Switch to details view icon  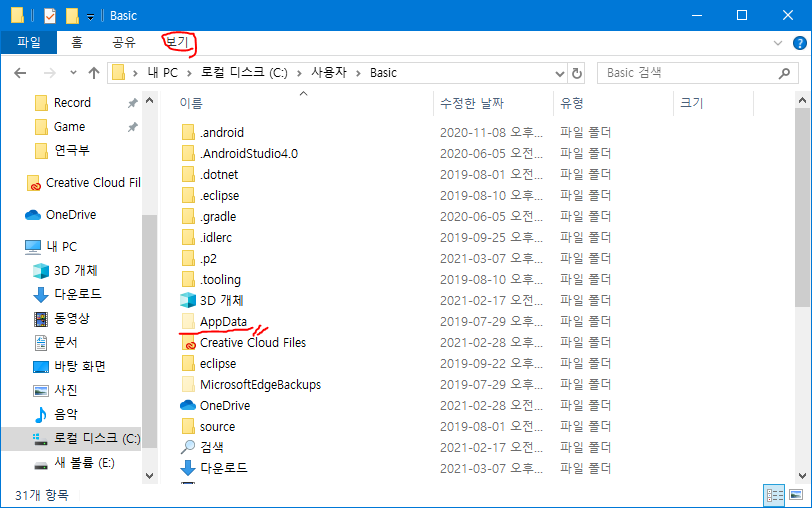(x=774, y=495)
